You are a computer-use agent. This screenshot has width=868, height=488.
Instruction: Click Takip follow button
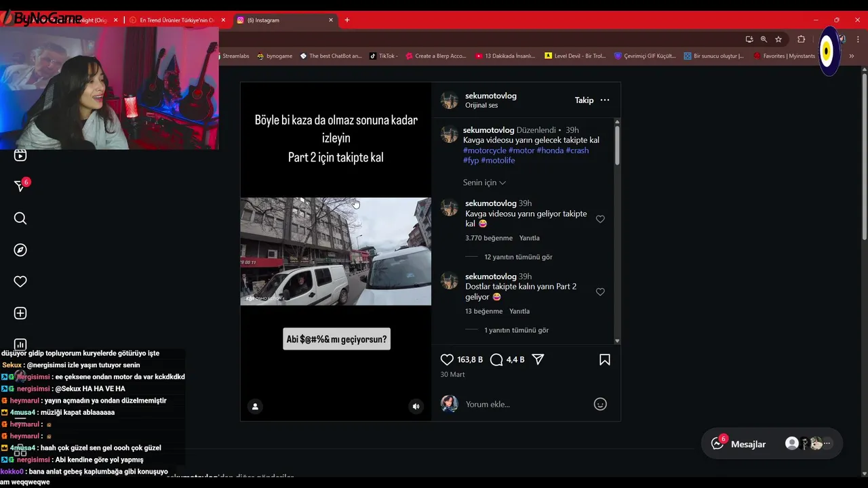[584, 100]
